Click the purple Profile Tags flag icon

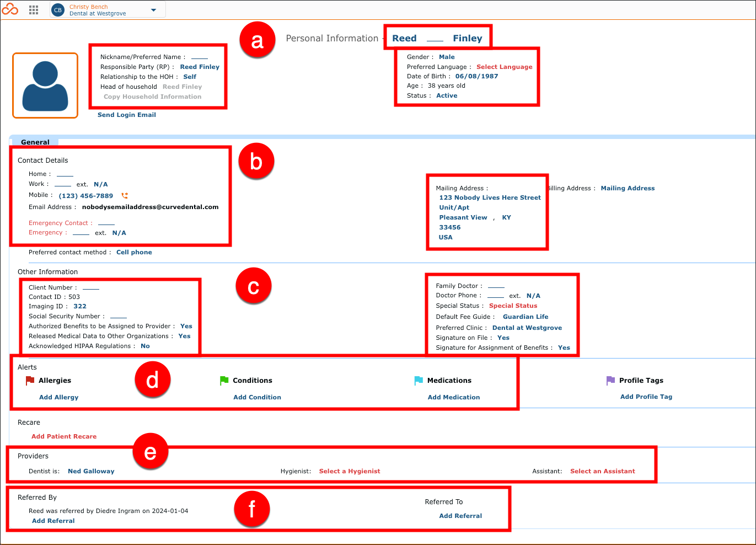pos(610,381)
